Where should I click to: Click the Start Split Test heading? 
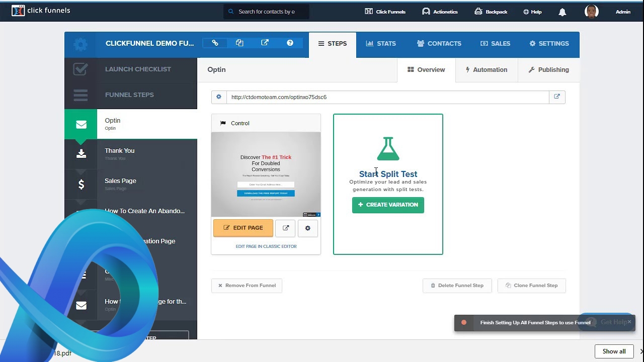click(x=388, y=174)
